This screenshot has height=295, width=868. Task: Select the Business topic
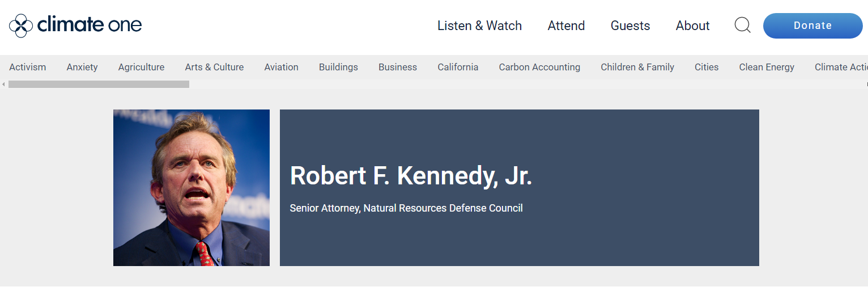tap(398, 67)
